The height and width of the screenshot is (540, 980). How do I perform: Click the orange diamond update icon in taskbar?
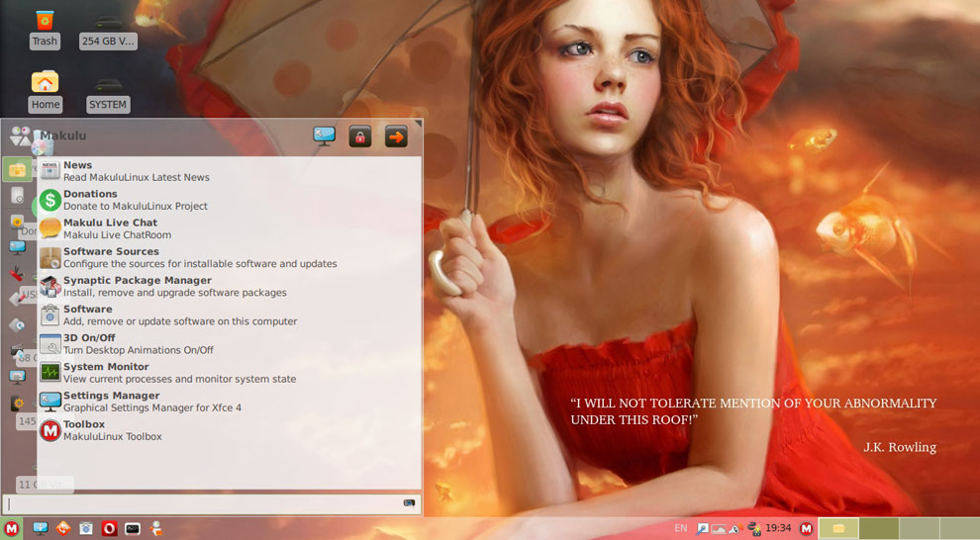point(63,529)
